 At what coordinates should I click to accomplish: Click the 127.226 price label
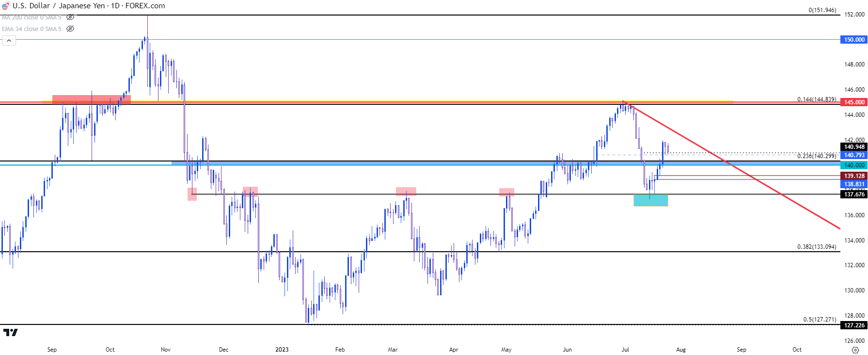coord(853,325)
